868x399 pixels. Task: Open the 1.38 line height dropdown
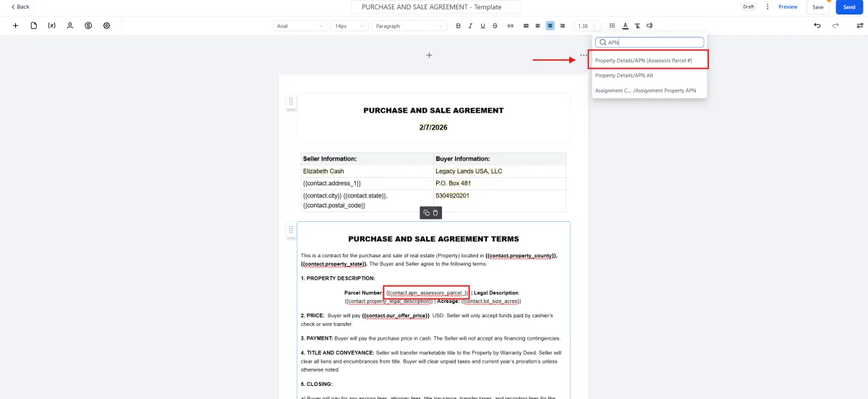[587, 25]
